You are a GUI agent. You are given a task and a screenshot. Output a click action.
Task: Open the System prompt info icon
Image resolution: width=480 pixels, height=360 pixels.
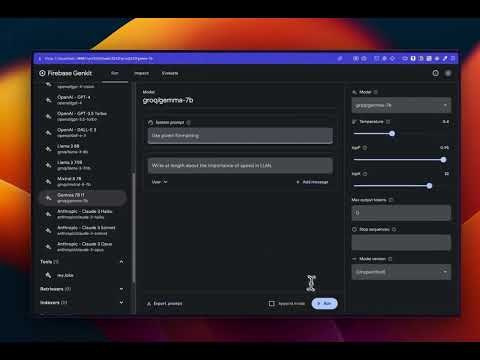point(188,123)
